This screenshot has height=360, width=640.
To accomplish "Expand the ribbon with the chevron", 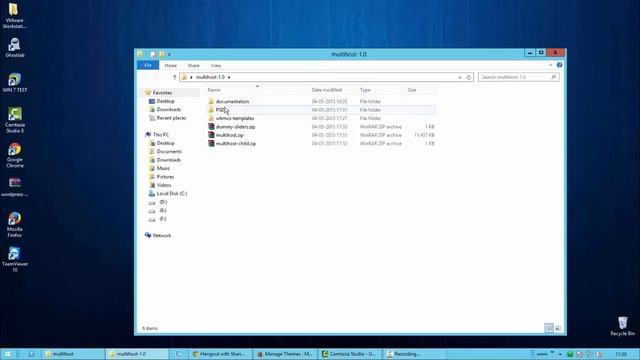I will (550, 65).
